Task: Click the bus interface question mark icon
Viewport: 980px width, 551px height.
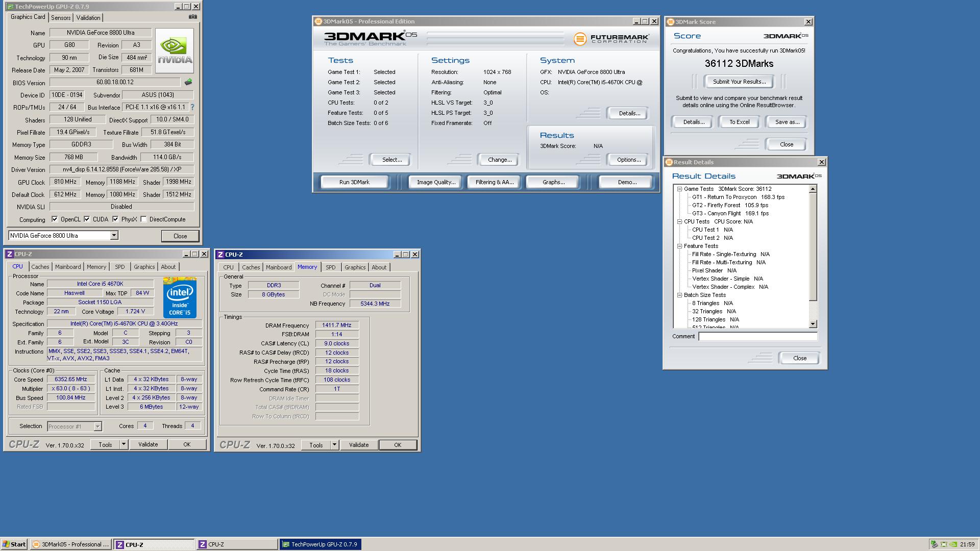Action: pos(192,107)
